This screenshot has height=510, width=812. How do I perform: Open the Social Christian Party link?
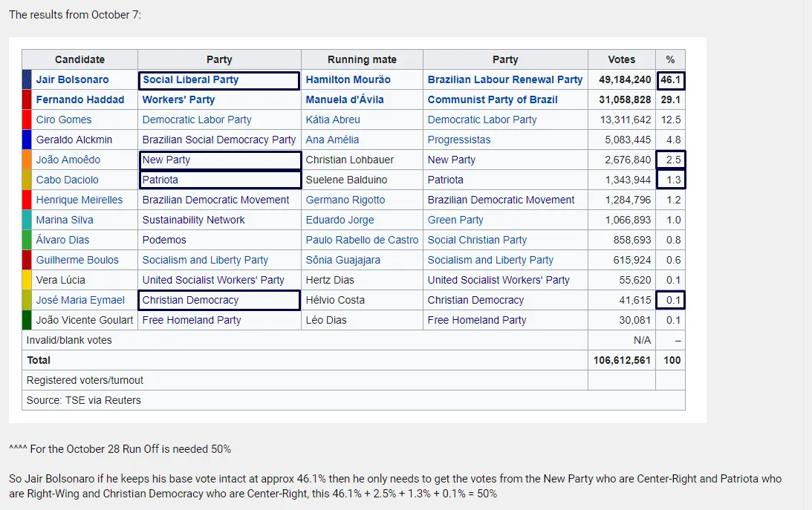pos(477,240)
